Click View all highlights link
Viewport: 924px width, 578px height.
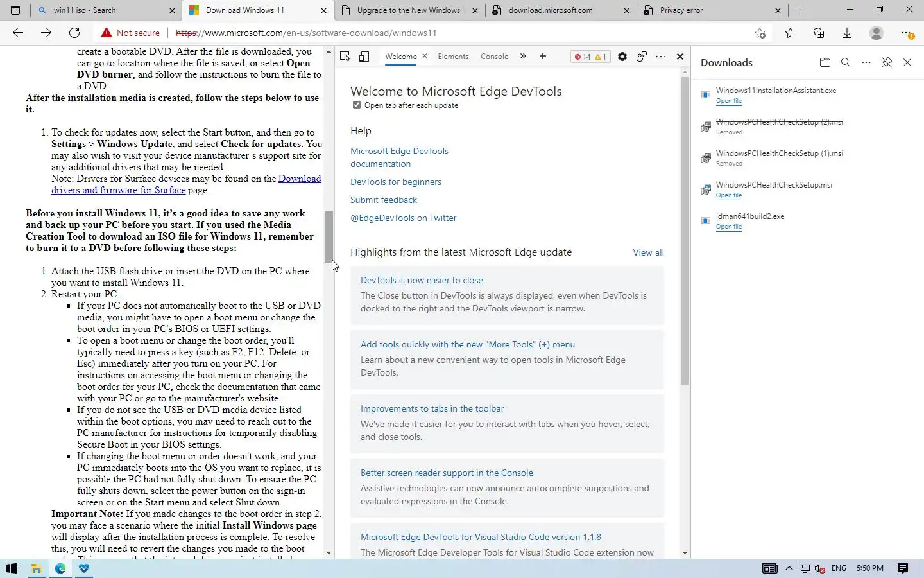click(648, 252)
